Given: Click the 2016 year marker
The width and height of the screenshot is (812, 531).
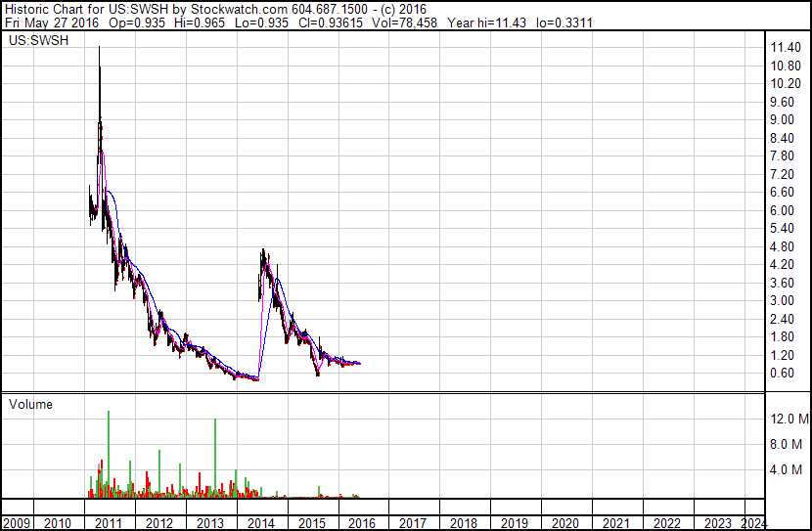Looking at the screenshot, I should tap(362, 523).
